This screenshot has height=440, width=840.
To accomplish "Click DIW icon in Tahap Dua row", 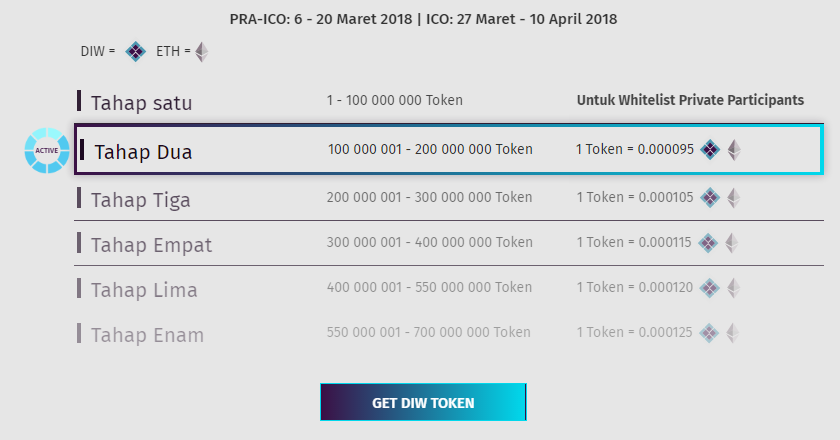I will tap(710, 150).
